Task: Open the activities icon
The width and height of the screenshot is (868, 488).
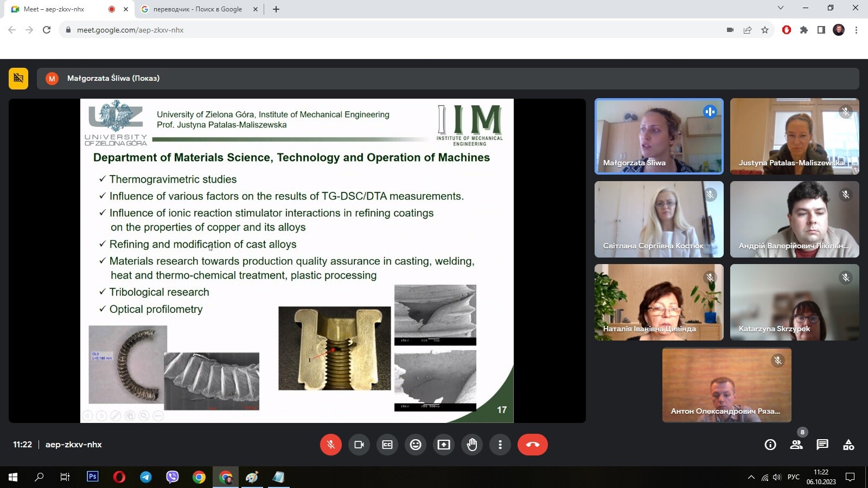Action: [x=848, y=445]
